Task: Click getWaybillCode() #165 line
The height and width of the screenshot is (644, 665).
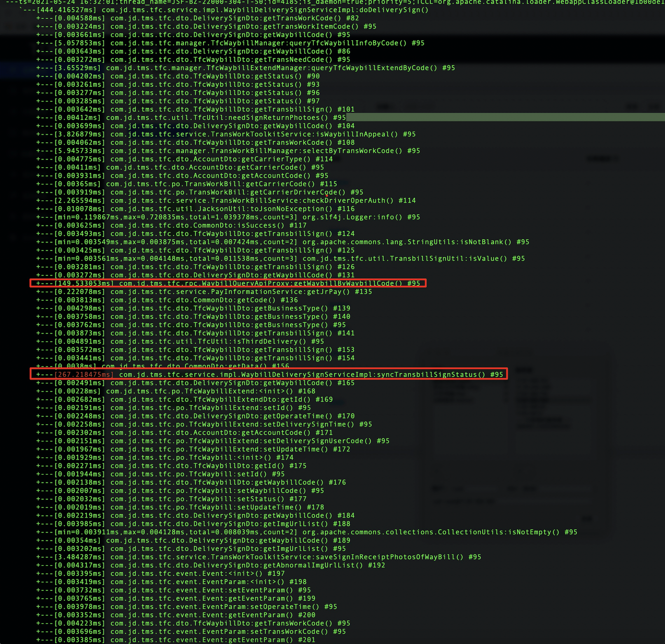Action: 195,383
